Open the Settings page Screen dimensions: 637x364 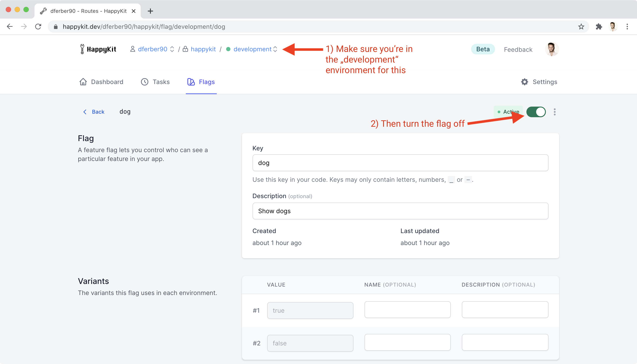539,82
